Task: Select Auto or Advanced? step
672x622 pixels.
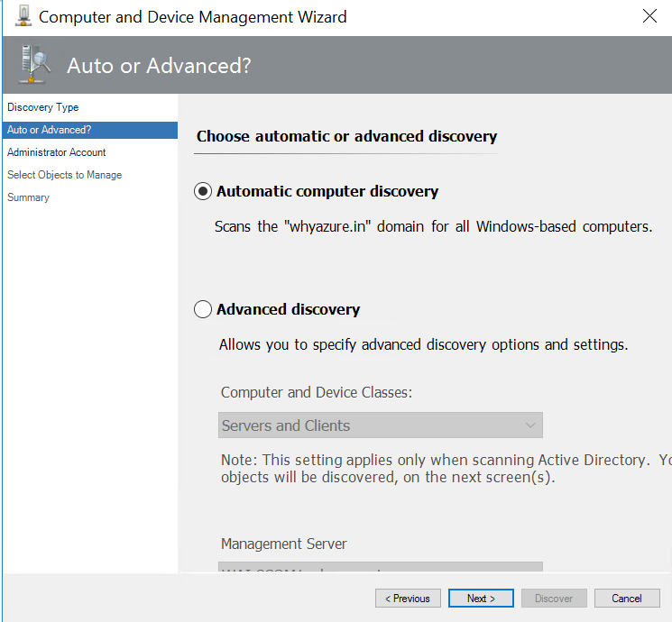Action: click(x=90, y=130)
